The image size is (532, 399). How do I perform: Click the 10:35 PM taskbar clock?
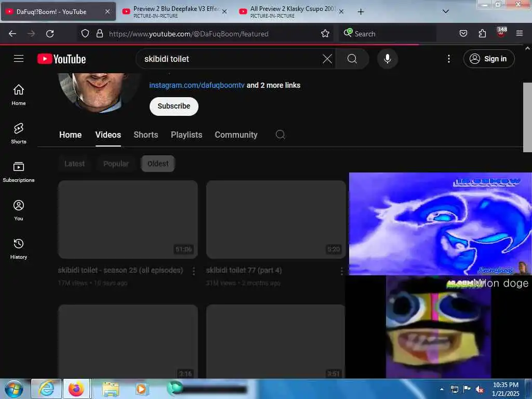pyautogui.click(x=506, y=389)
